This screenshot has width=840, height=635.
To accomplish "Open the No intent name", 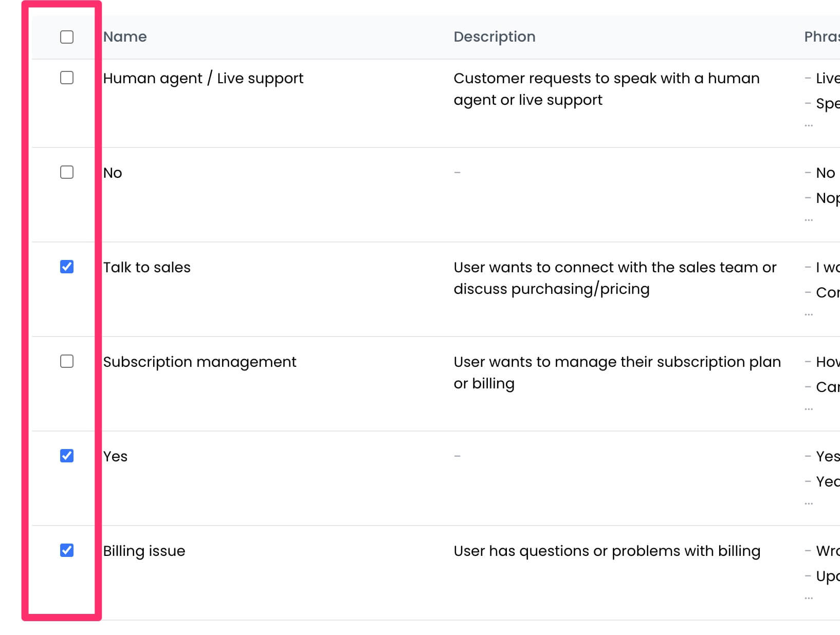I will tap(113, 173).
